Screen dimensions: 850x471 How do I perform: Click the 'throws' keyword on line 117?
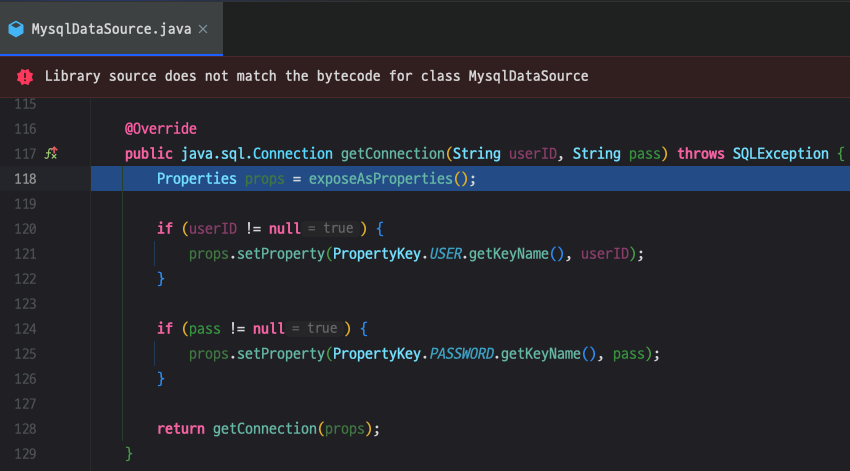click(700, 154)
